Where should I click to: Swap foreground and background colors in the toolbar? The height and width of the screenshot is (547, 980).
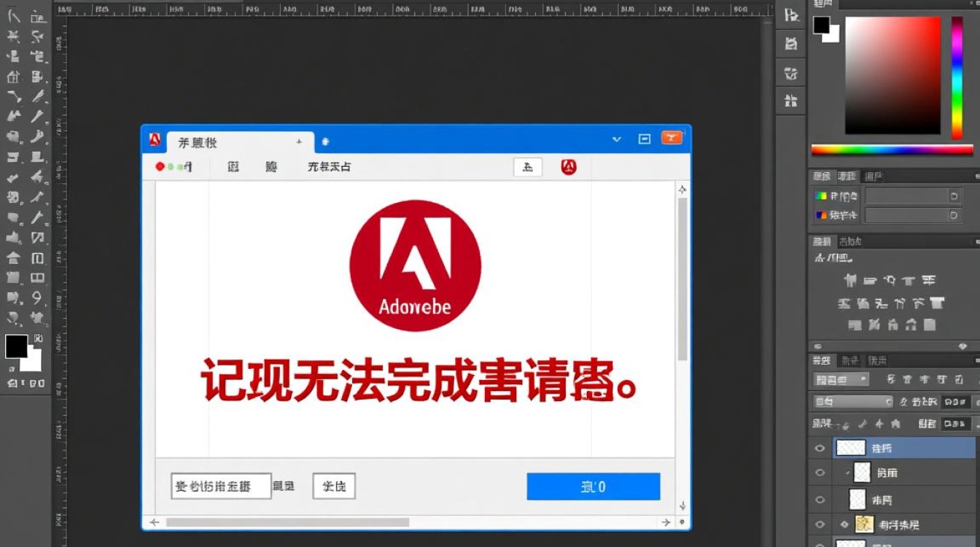(38, 338)
